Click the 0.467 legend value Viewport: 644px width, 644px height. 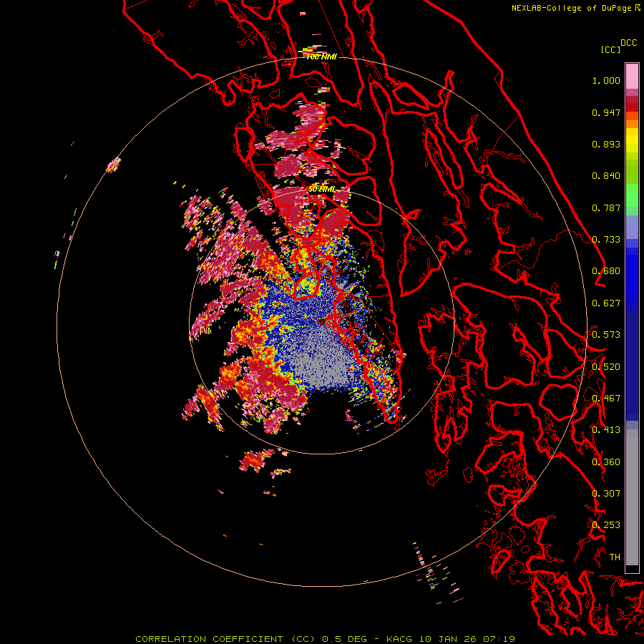click(x=606, y=399)
